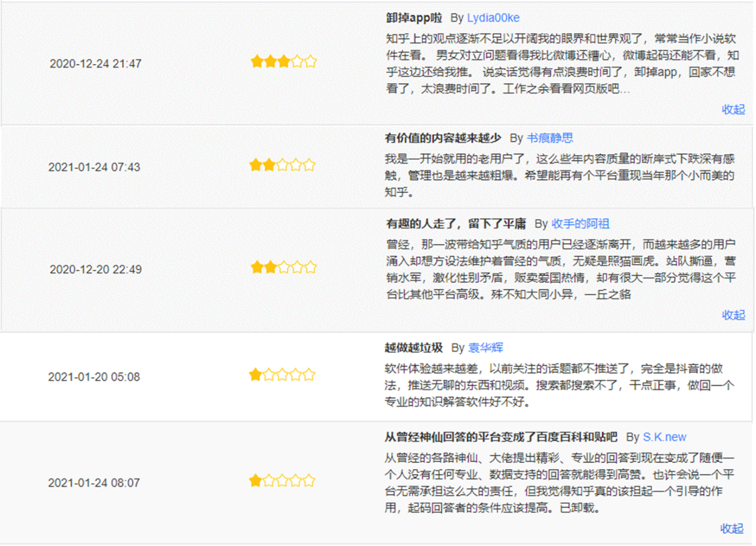Screen dimensions: 756x546
Task: Click review title 从曾经神仙回答的平台变成了百度百科和贴吧
Action: point(501,437)
